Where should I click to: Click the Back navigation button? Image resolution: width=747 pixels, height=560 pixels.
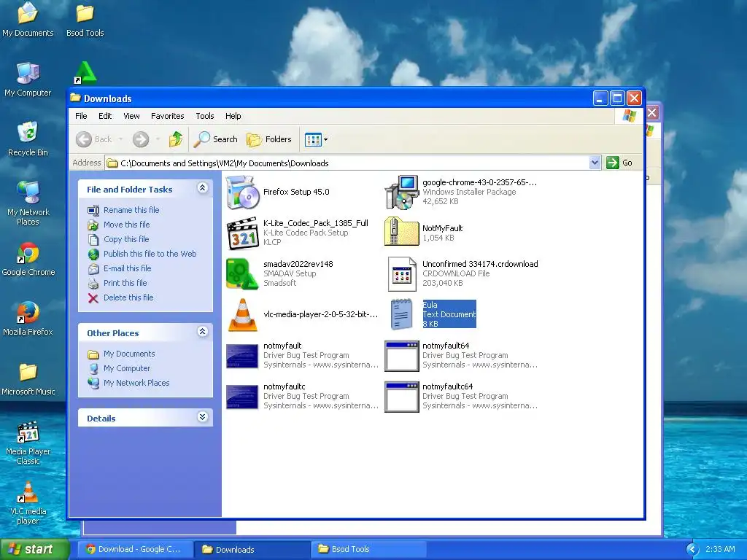coord(94,139)
